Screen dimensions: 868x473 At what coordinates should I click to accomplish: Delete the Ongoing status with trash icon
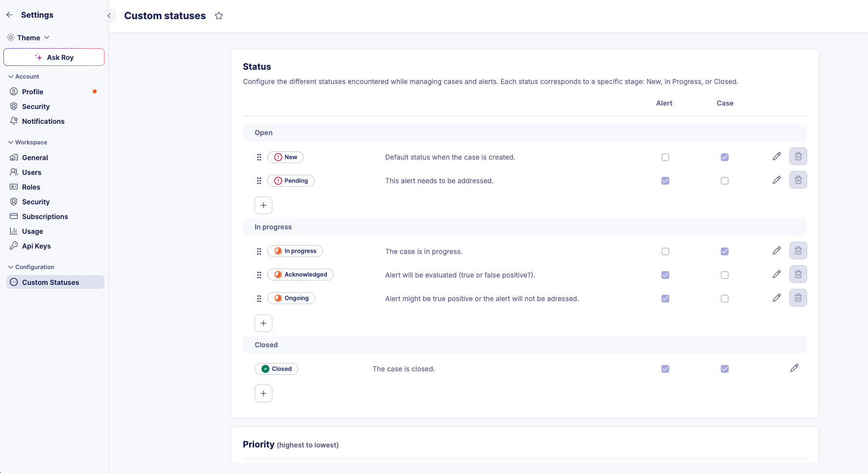pos(798,298)
